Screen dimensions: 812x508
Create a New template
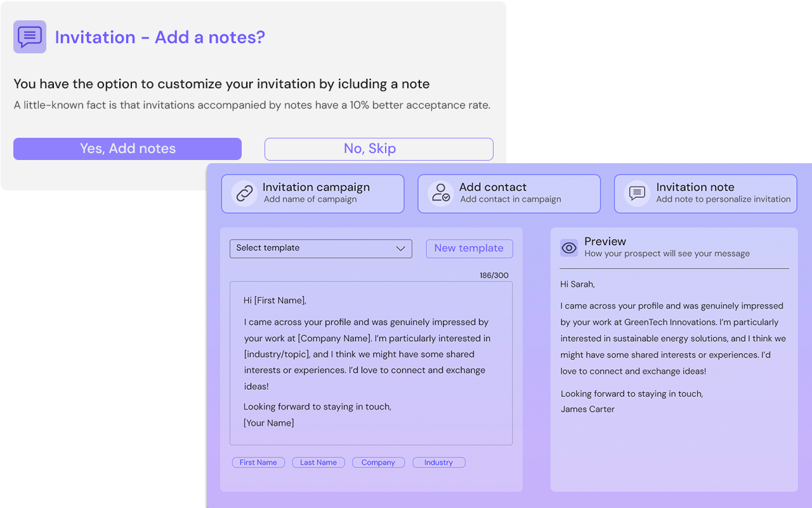coord(469,248)
